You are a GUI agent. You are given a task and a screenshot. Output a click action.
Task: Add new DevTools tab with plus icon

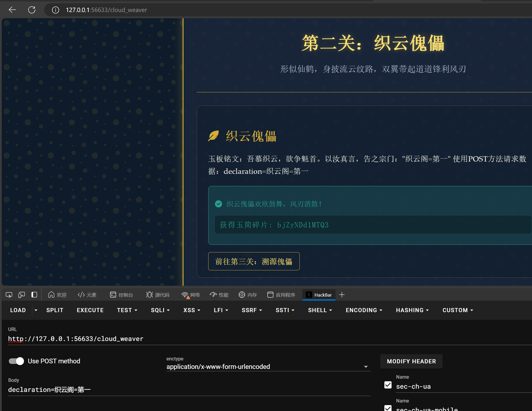(342, 295)
